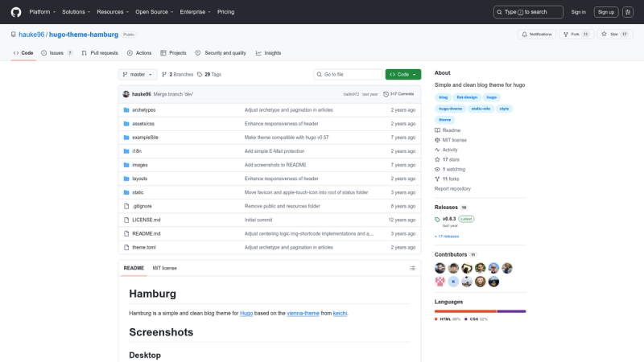The image size is (644, 362).
Task: Open commit 'Add simple E-Mail protection'
Action: click(275, 151)
